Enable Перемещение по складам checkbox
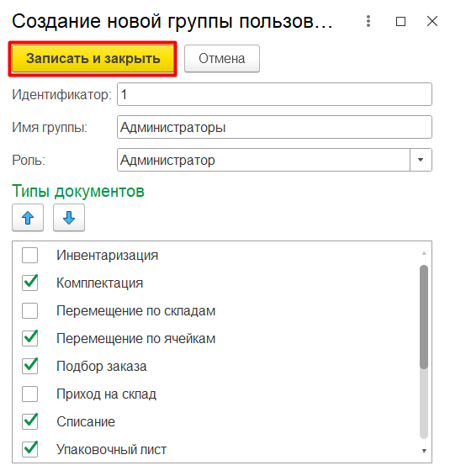The height and width of the screenshot is (476, 450). 29,310
